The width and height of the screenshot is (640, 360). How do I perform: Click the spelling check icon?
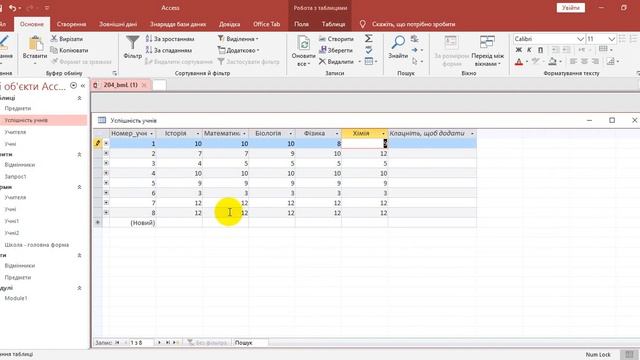(x=369, y=50)
